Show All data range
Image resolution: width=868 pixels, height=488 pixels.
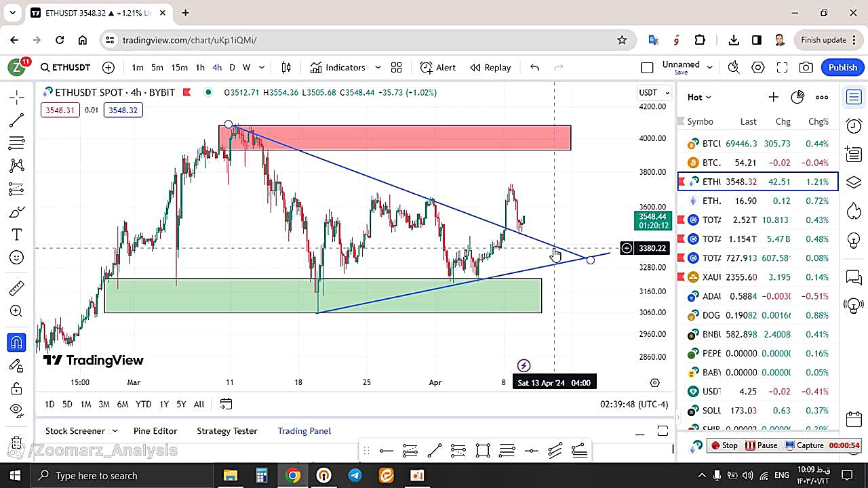(199, 404)
